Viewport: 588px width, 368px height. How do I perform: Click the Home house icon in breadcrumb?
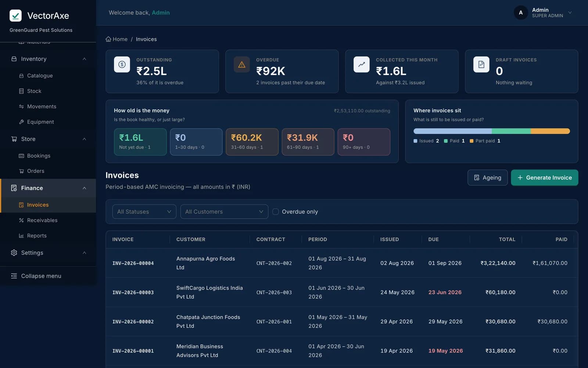108,39
